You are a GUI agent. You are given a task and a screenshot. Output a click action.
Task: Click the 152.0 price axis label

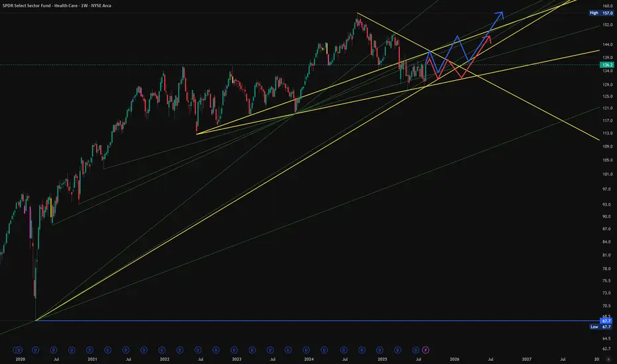[x=607, y=24]
